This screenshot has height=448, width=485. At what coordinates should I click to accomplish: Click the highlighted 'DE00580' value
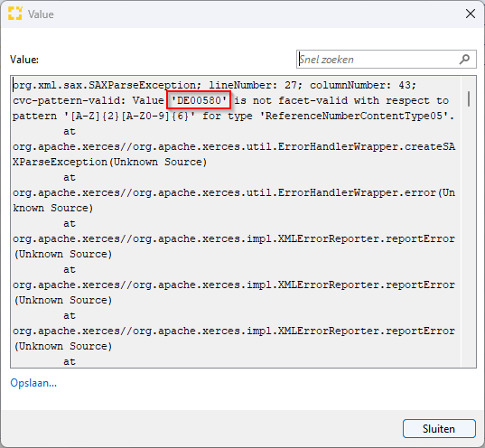point(199,100)
